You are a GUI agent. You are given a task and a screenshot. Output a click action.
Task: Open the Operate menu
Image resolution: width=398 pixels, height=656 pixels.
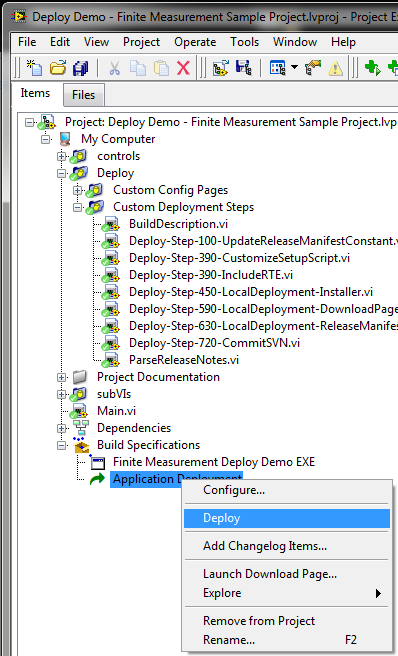[x=195, y=42]
